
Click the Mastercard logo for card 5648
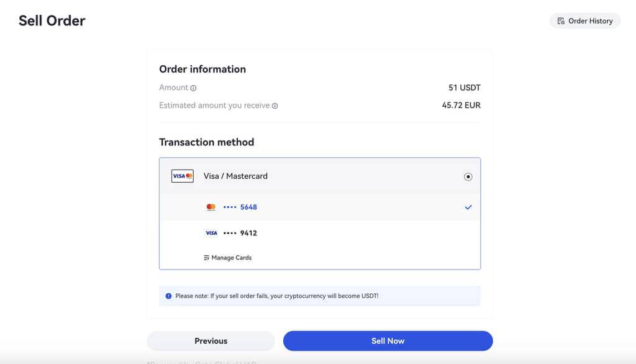point(211,207)
